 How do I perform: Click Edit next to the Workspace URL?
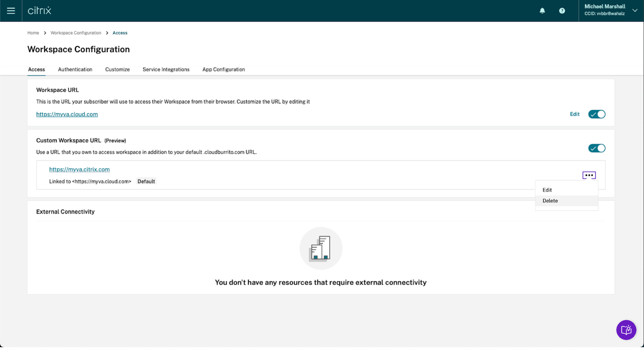click(575, 114)
